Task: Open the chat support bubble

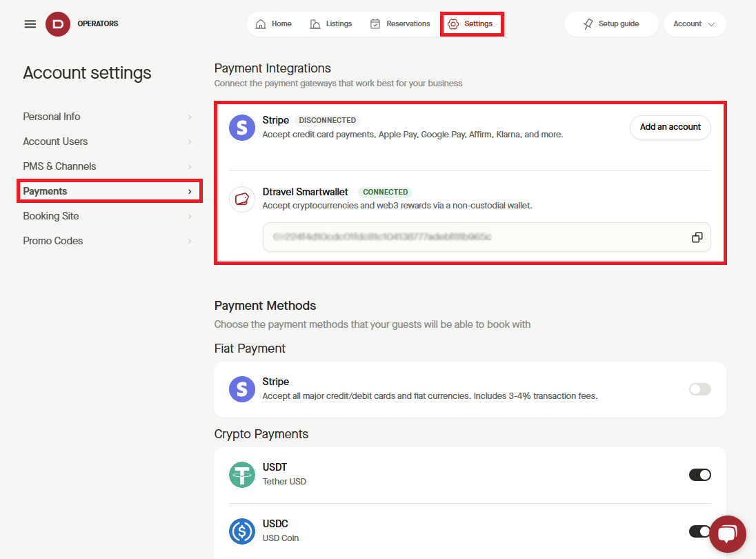Action: (x=728, y=534)
